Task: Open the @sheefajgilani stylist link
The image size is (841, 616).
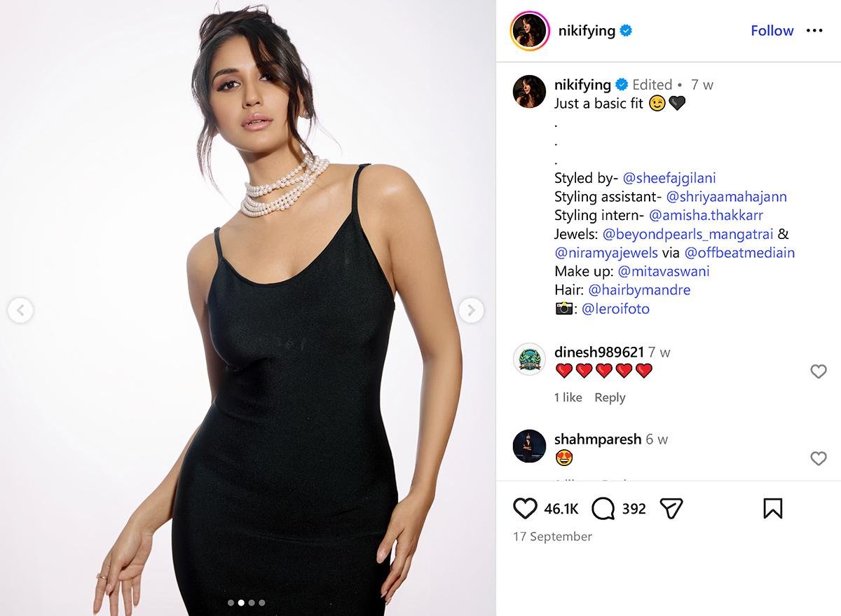Action: point(669,178)
